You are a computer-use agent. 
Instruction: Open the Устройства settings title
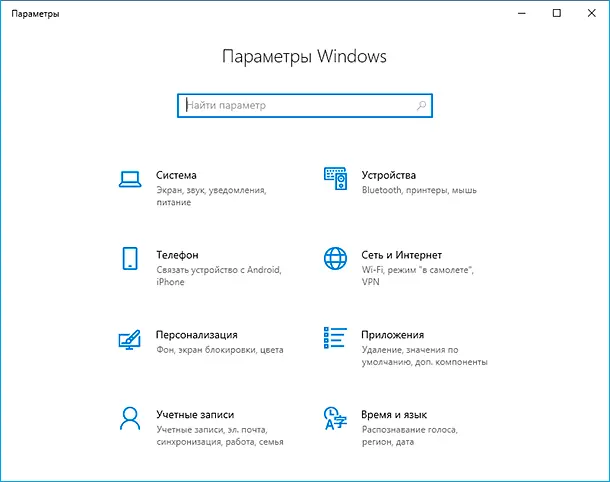[389, 175]
